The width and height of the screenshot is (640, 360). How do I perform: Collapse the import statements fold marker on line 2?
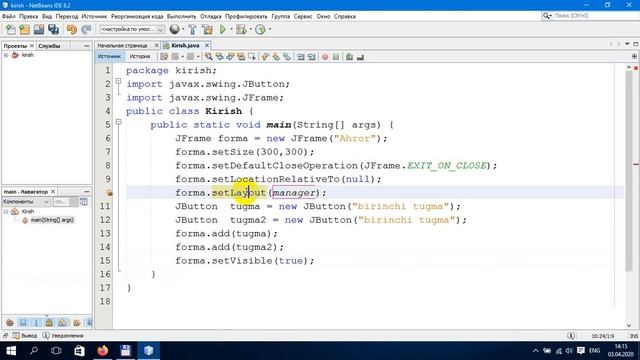[x=118, y=81]
